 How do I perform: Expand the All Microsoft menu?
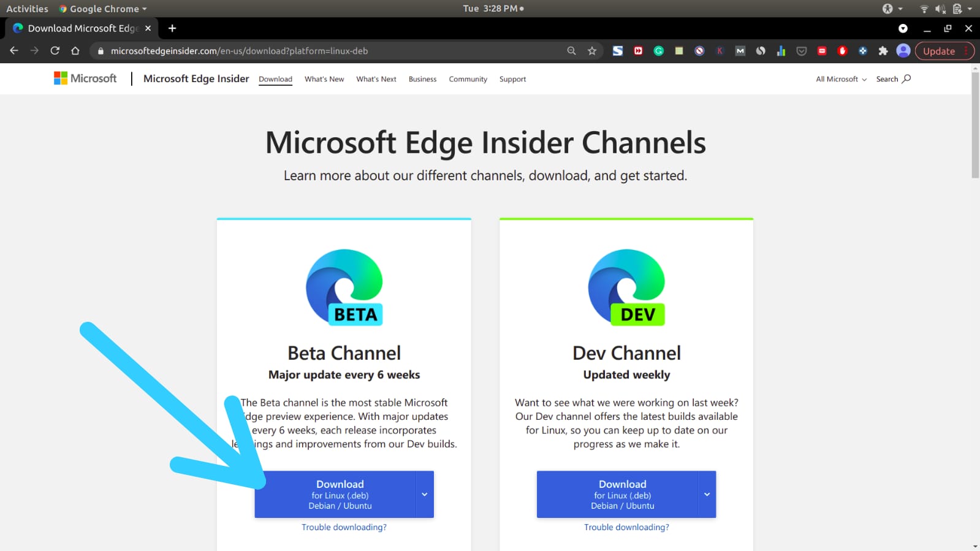(841, 79)
